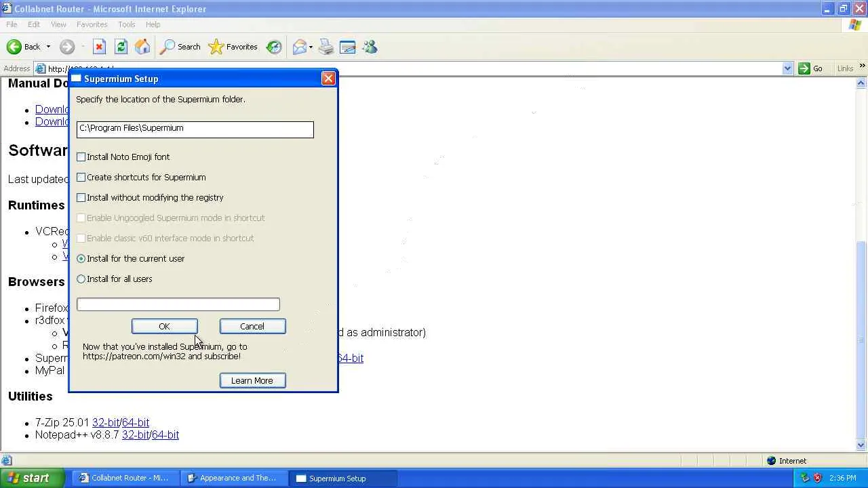This screenshot has width=868, height=488.
Task: Stop page loading with red X icon
Action: (x=99, y=47)
